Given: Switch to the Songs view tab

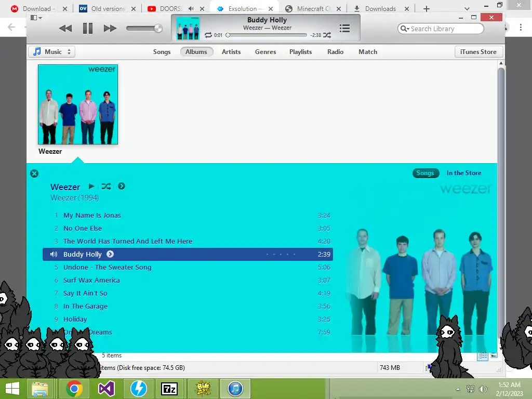Looking at the screenshot, I should [162, 52].
